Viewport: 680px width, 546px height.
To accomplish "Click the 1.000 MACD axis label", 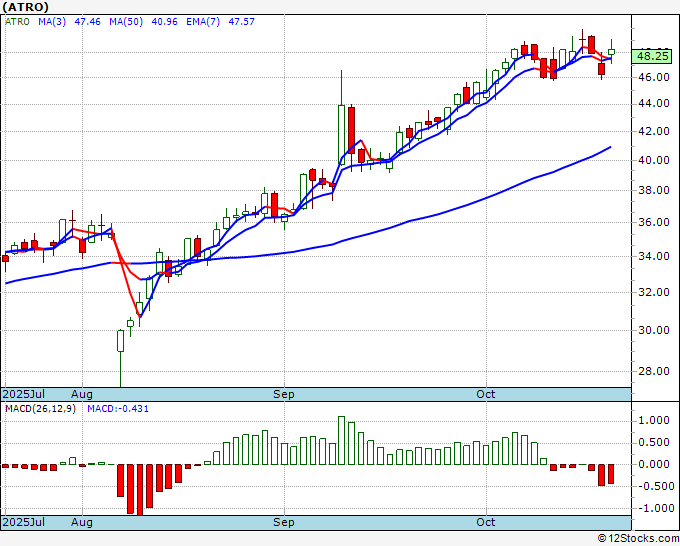I will [x=654, y=420].
